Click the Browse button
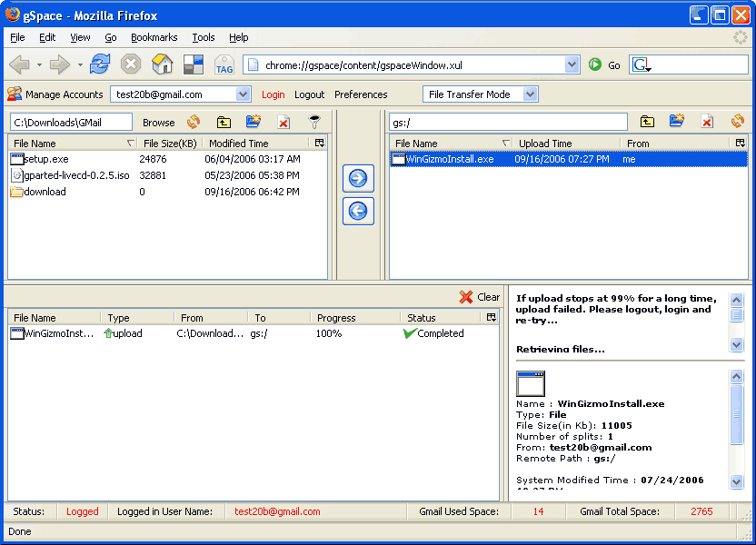 point(159,123)
